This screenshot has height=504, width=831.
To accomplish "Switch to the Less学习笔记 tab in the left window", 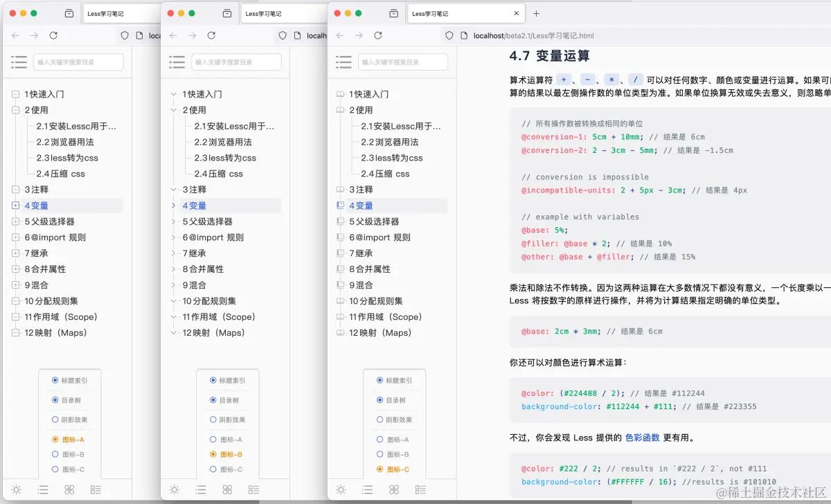I will point(123,13).
